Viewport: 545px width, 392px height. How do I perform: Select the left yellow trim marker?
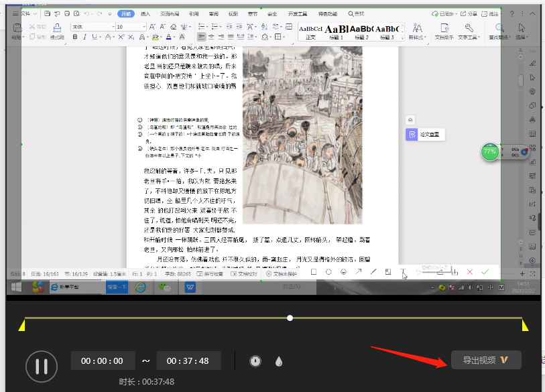[x=21, y=326]
